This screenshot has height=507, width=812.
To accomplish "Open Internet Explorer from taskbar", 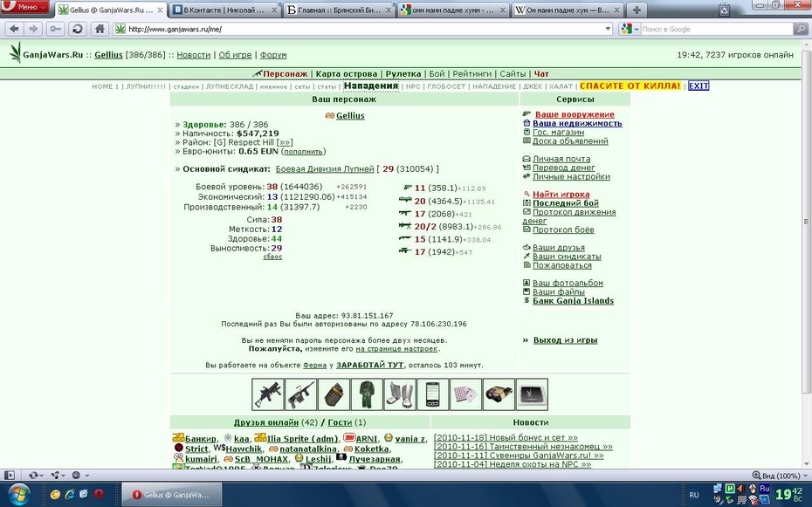I will [x=69, y=495].
